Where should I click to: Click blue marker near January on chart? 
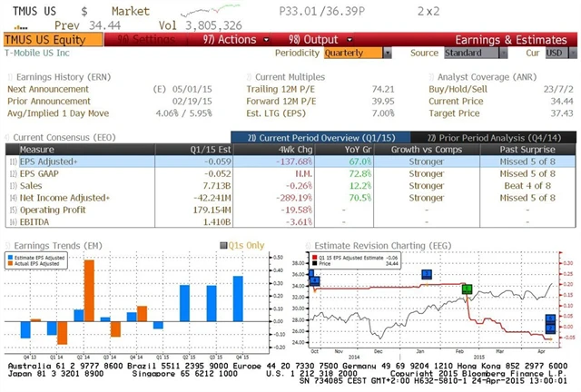427,274
